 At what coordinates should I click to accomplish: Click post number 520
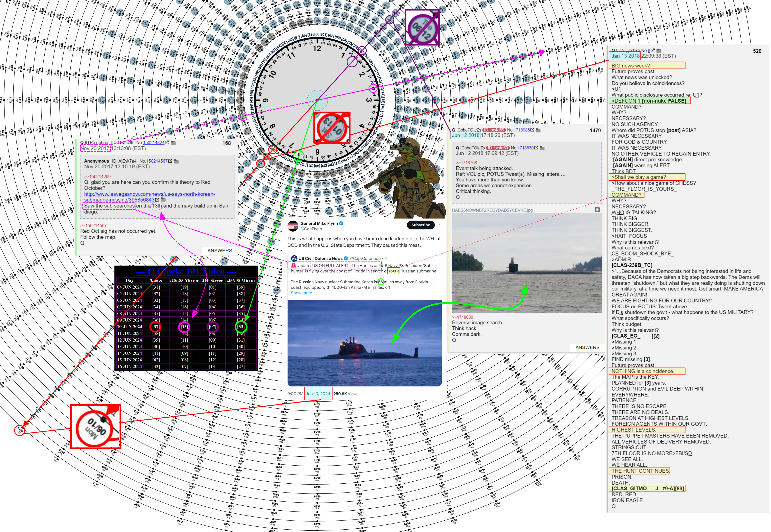757,51
